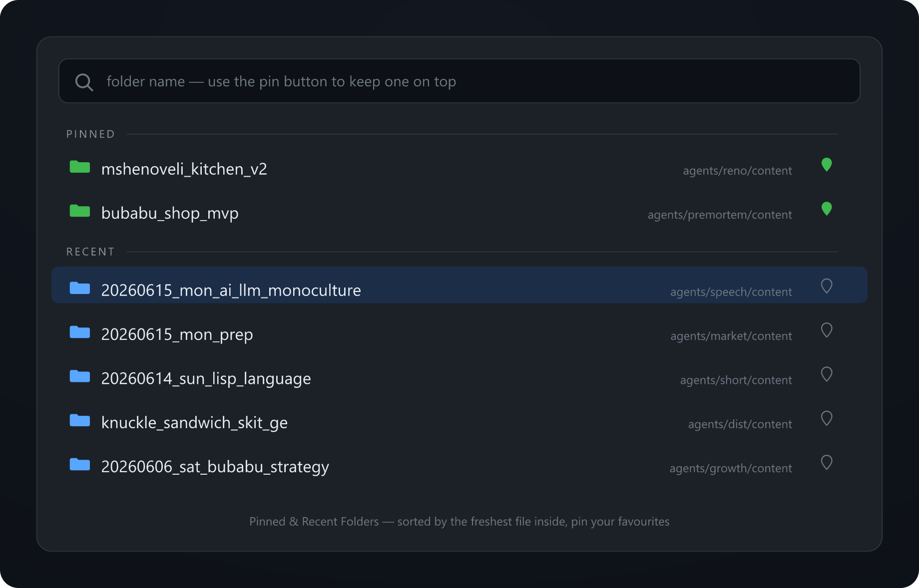919x588 pixels.
Task: Open knuckle_sandwich_skit_ge folder name
Action: [x=195, y=423]
